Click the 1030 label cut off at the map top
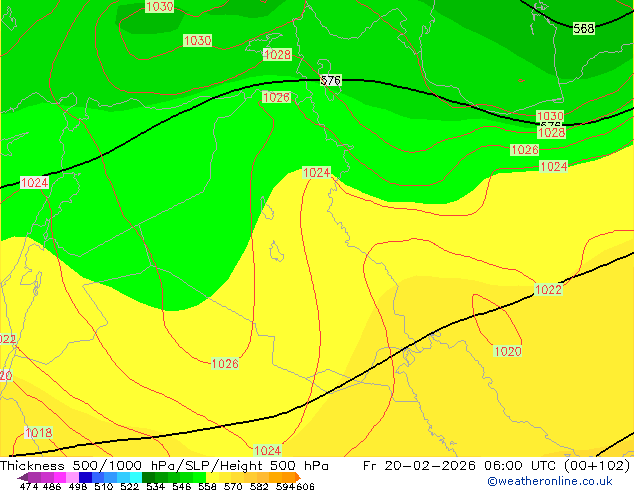This screenshot has width=634, height=490. point(160,6)
